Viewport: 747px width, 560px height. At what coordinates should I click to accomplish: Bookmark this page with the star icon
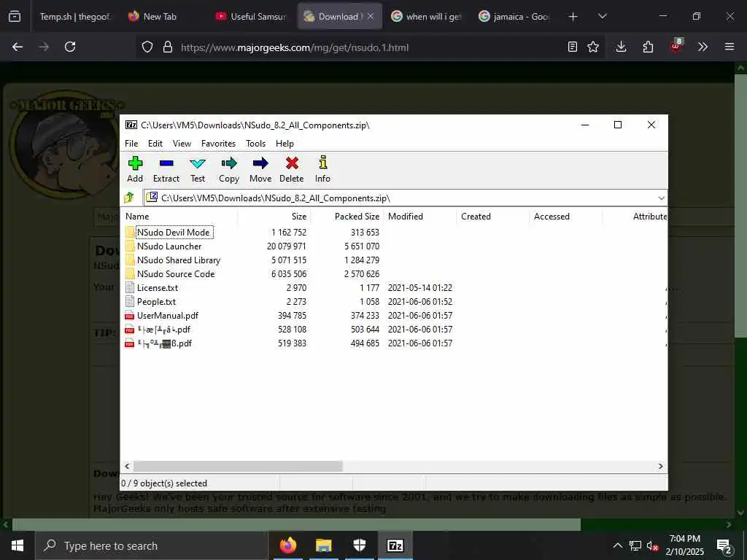[593, 47]
